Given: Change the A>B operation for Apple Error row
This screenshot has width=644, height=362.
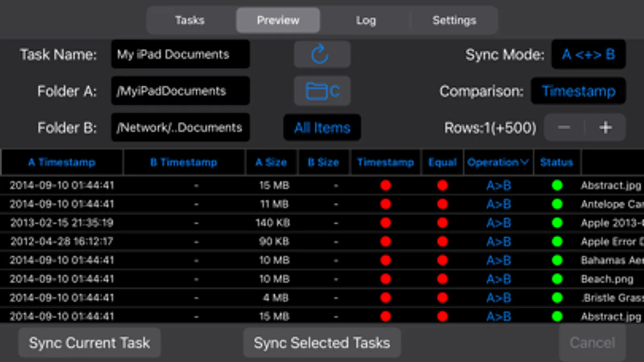Looking at the screenshot, I should [x=499, y=241].
